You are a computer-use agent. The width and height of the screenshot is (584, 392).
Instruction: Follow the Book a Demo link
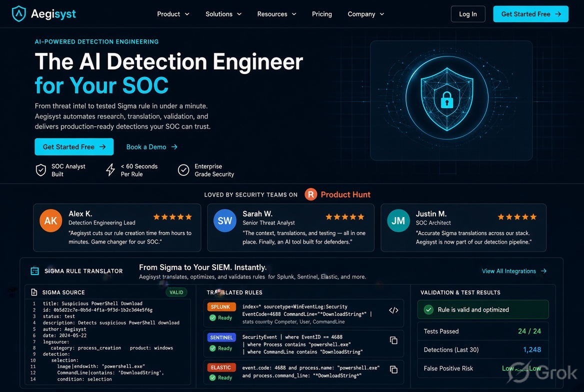pos(151,147)
